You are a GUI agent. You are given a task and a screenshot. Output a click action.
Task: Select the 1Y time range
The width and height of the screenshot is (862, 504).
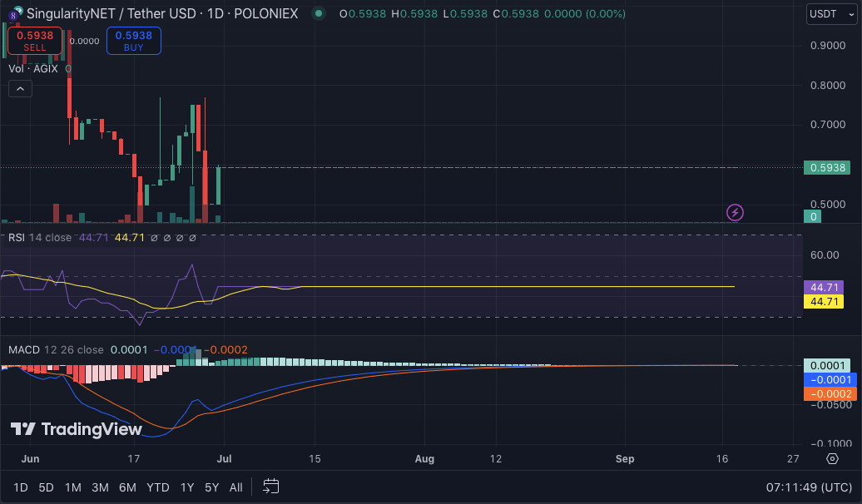tap(187, 487)
